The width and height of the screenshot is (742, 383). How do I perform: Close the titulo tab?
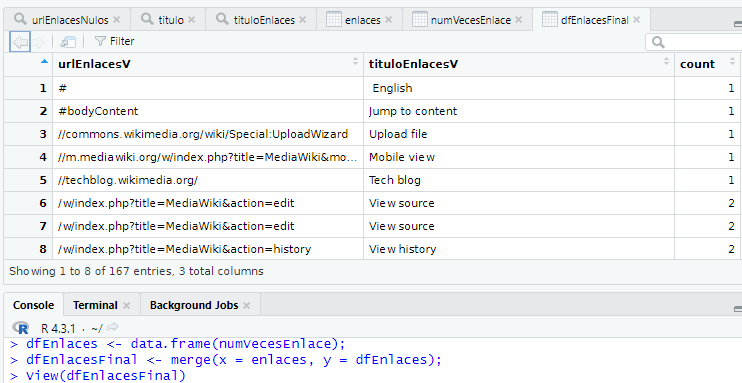[x=192, y=20]
